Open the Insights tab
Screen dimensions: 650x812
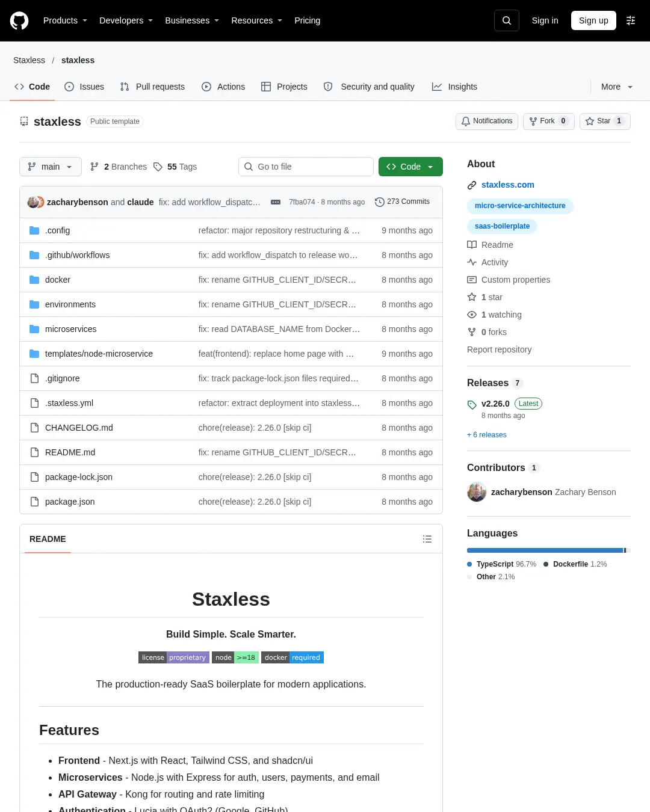click(454, 87)
